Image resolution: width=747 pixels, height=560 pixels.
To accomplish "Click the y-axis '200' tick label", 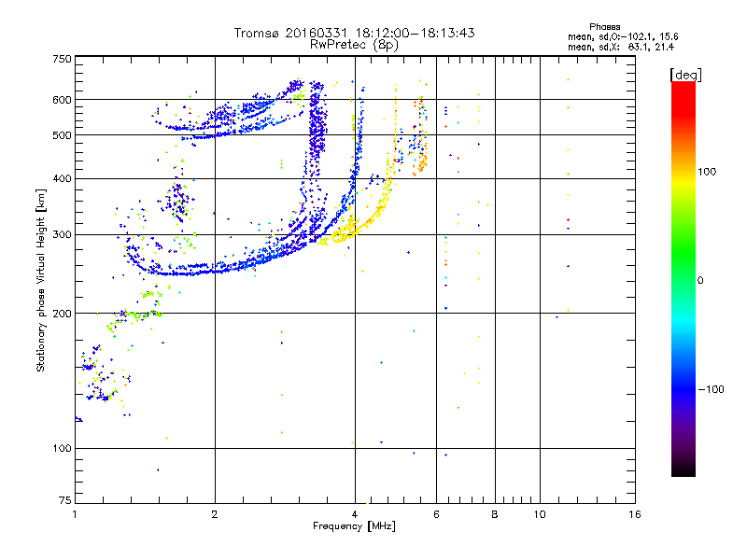I will click(62, 314).
